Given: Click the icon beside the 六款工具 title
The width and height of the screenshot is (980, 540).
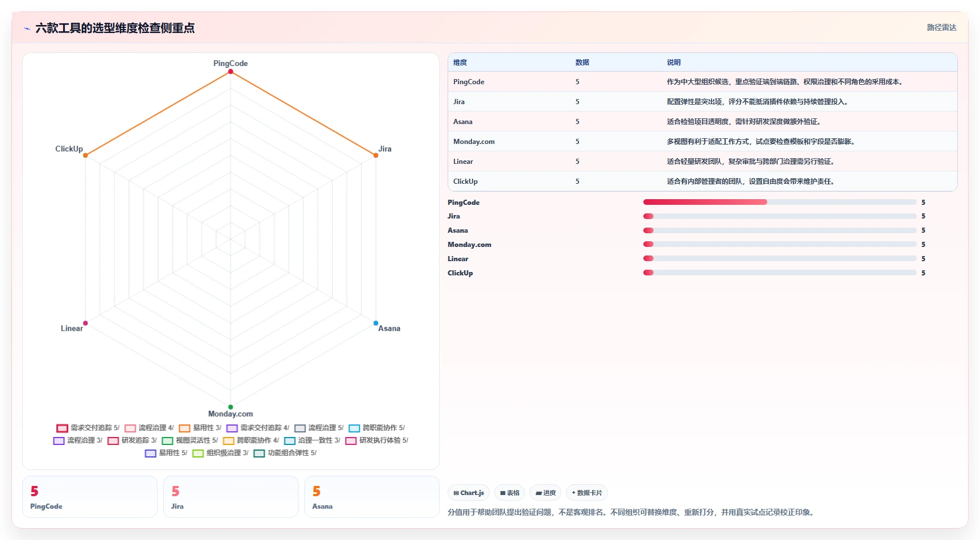Looking at the screenshot, I should (27, 28).
